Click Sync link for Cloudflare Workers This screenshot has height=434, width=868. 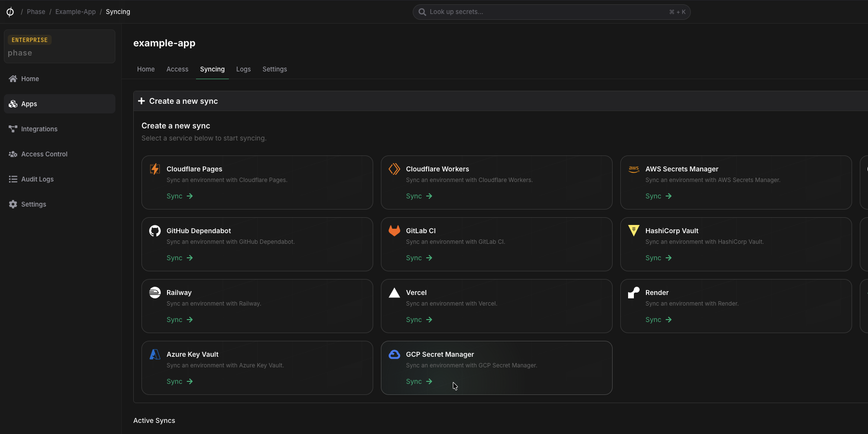[x=419, y=196]
